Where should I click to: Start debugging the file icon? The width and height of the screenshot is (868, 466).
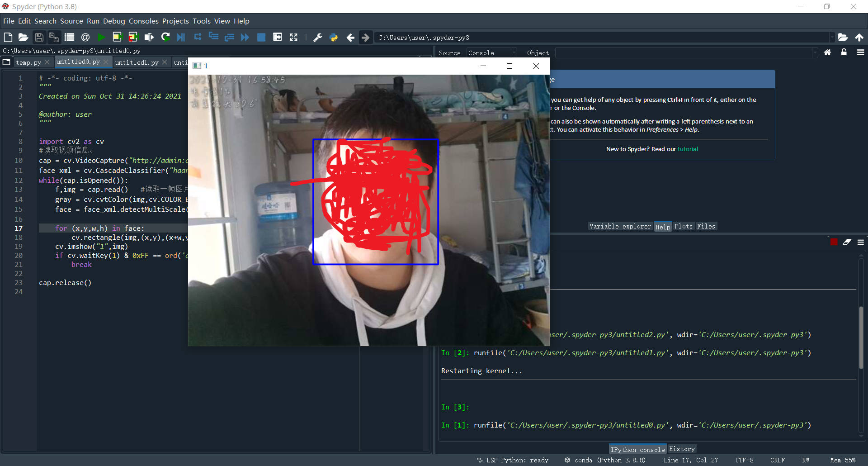[181, 37]
